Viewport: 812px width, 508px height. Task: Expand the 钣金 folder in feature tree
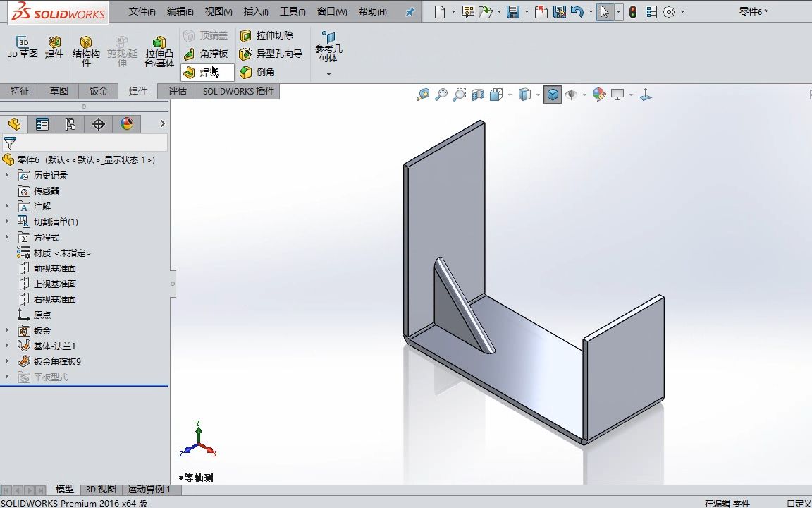tap(6, 329)
